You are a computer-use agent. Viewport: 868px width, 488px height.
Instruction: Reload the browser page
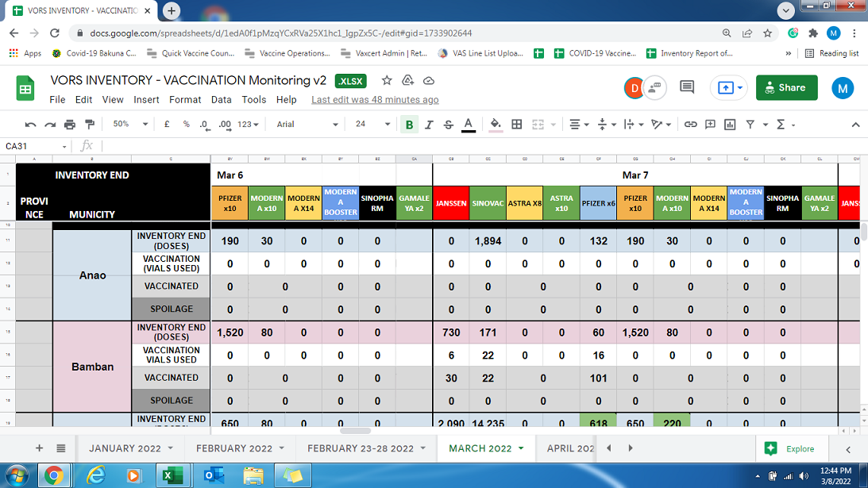click(54, 33)
